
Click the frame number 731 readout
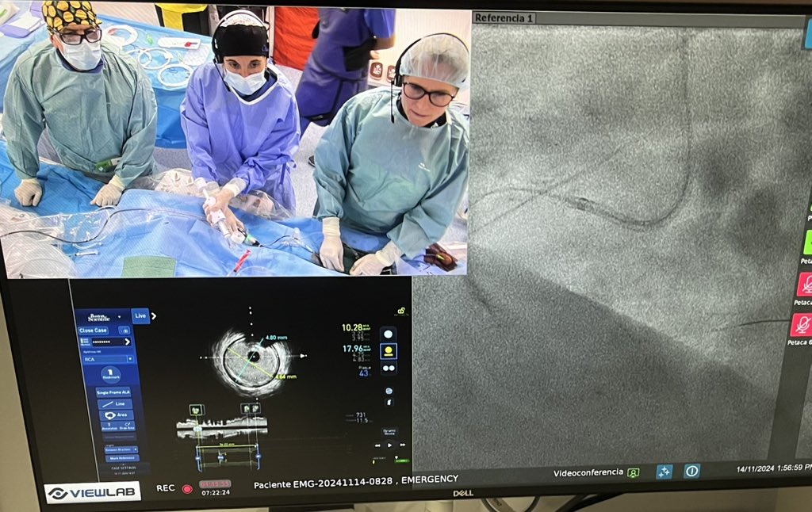(x=361, y=415)
